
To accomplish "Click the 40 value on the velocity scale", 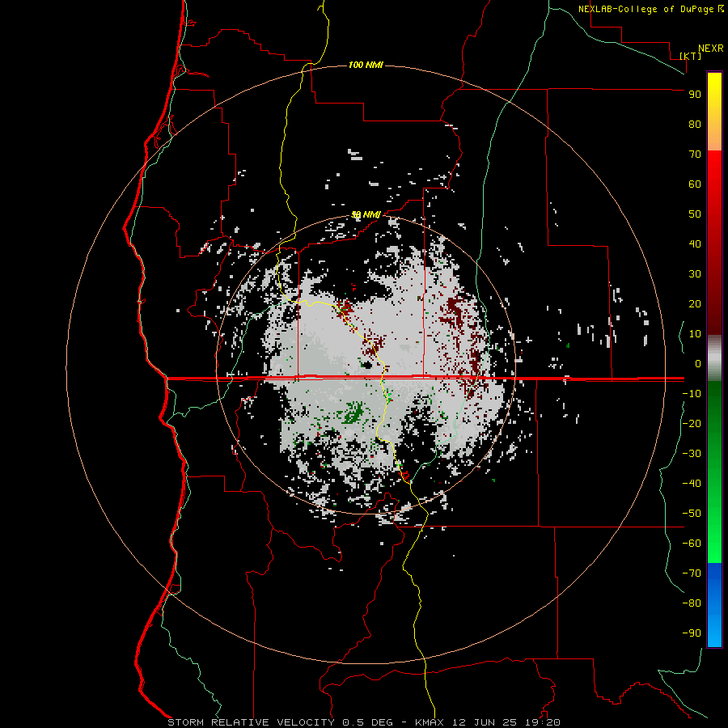I will point(695,244).
